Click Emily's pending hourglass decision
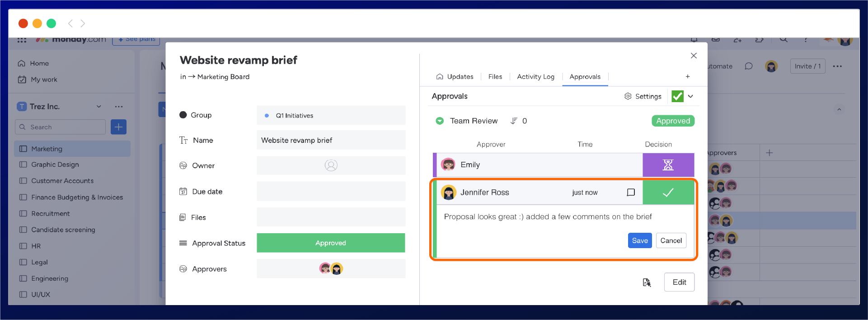The height and width of the screenshot is (320, 868). 668,165
